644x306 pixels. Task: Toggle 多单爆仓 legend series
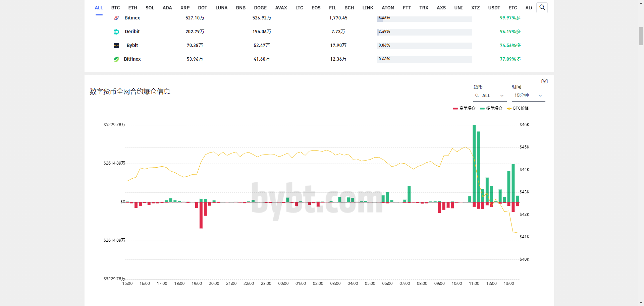coord(491,108)
